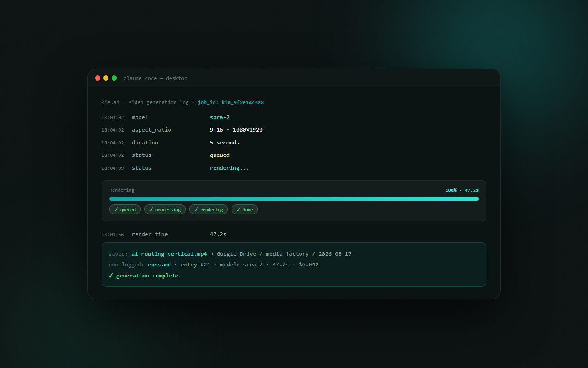The image size is (588, 368).
Task: Click the '100% · 47.2s' progress readout
Action: 462,190
